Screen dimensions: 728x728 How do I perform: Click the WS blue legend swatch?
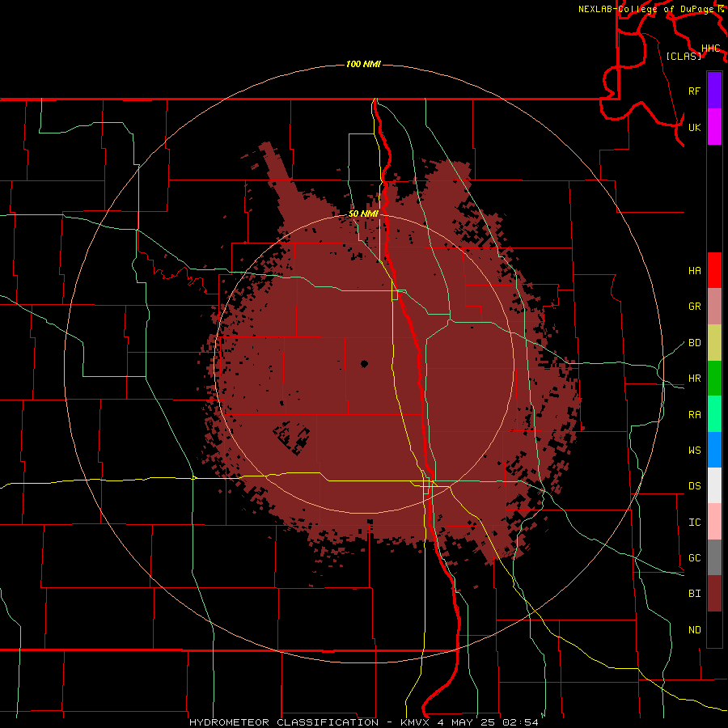coord(714,450)
